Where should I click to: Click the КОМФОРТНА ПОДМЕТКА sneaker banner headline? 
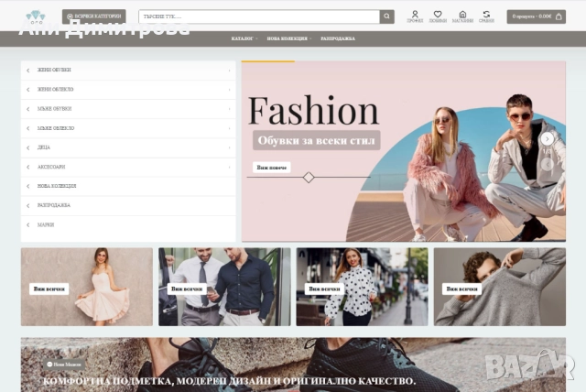pos(229,381)
